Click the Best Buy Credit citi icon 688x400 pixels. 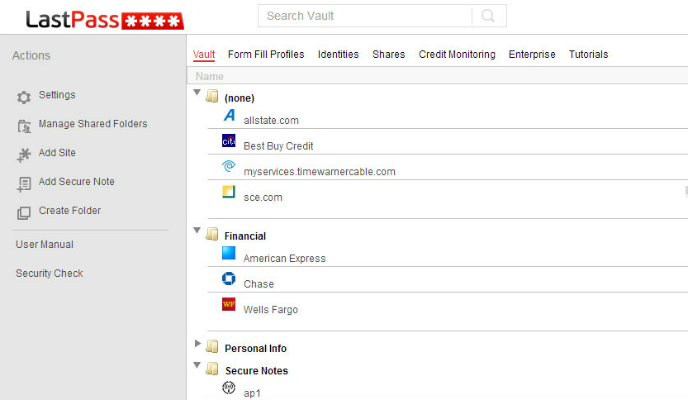[229, 141]
